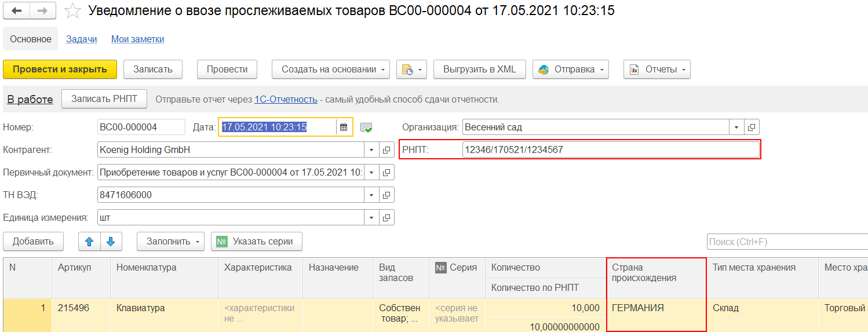Click the Характеристика column header
868x332 pixels.
click(260, 278)
